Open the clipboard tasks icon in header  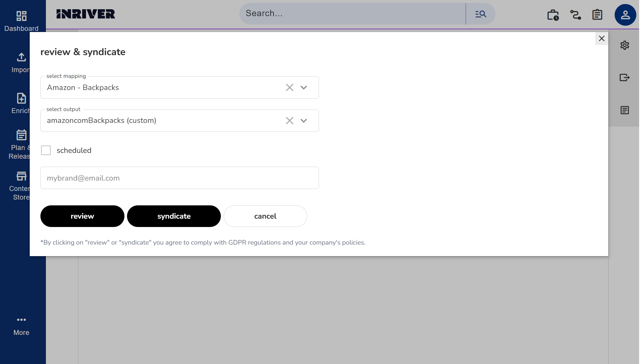pyautogui.click(x=598, y=14)
